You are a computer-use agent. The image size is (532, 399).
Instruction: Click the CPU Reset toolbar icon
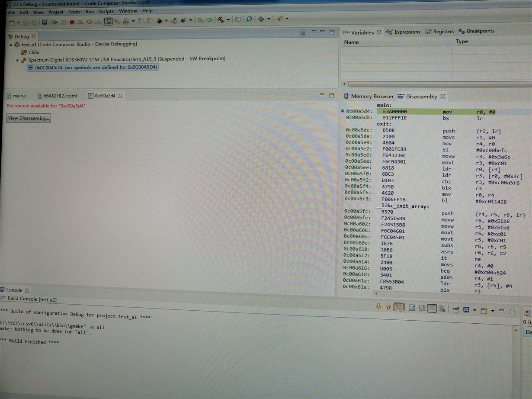click(183, 20)
